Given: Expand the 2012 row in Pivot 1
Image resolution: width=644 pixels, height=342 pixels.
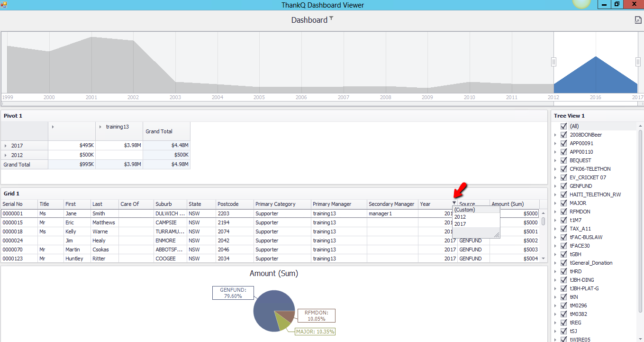Looking at the screenshot, I should 6,155.
